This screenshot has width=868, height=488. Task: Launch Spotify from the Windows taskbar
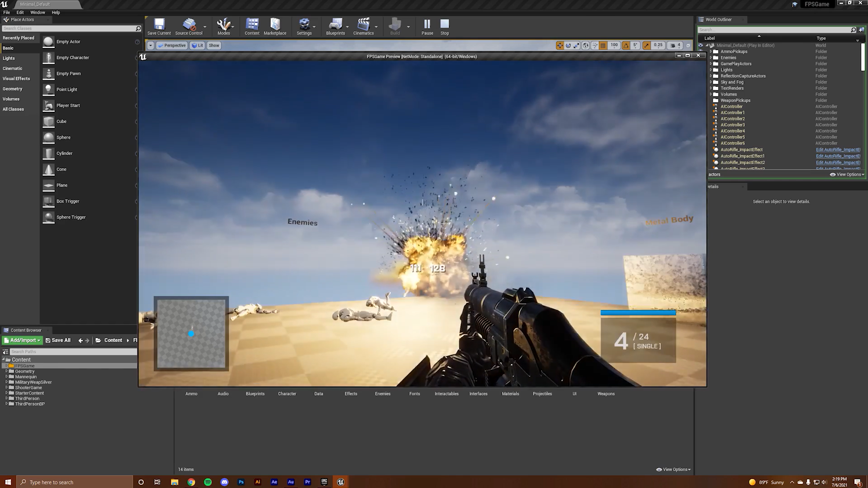pyautogui.click(x=208, y=482)
